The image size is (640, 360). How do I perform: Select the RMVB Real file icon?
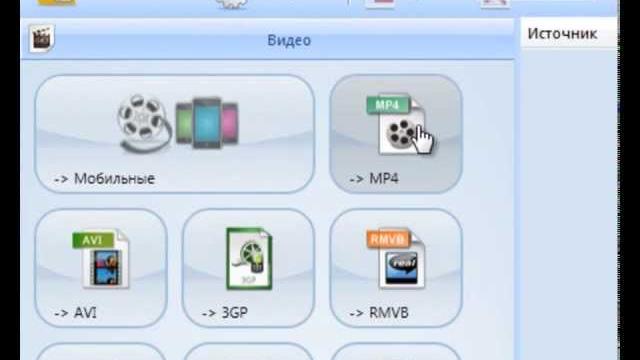click(x=396, y=258)
